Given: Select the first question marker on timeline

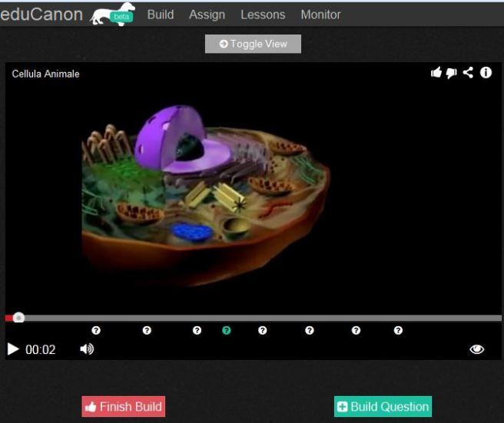Looking at the screenshot, I should tap(96, 330).
